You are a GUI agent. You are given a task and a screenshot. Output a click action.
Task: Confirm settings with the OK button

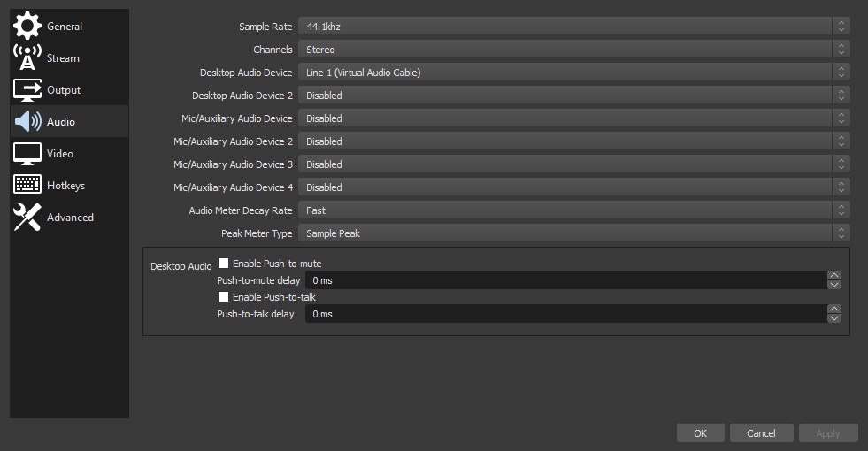(x=700, y=432)
